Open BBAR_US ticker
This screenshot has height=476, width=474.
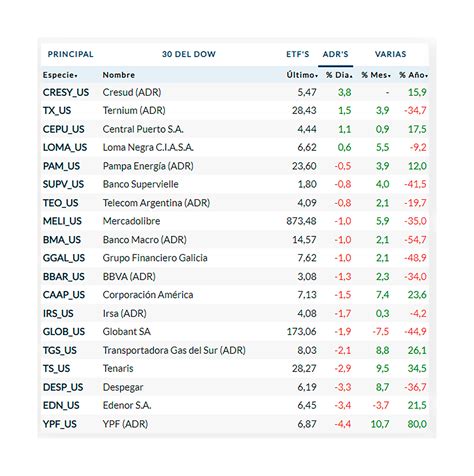63,277
